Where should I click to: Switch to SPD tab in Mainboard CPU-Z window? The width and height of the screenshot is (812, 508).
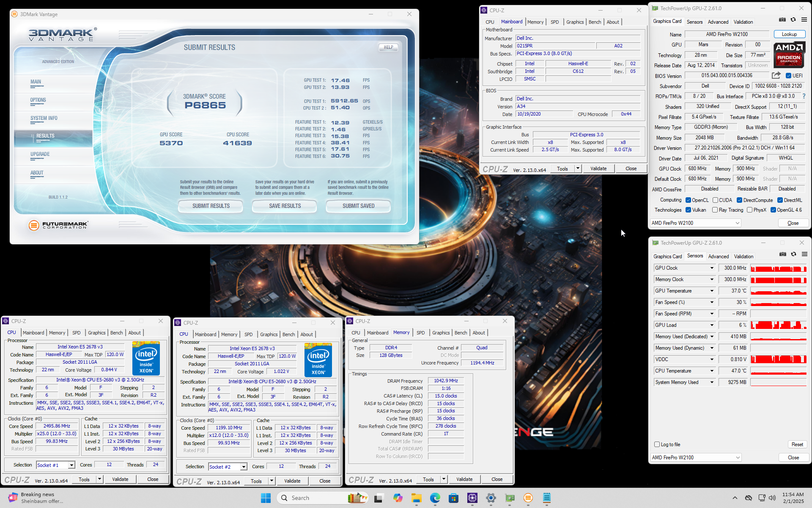[554, 22]
